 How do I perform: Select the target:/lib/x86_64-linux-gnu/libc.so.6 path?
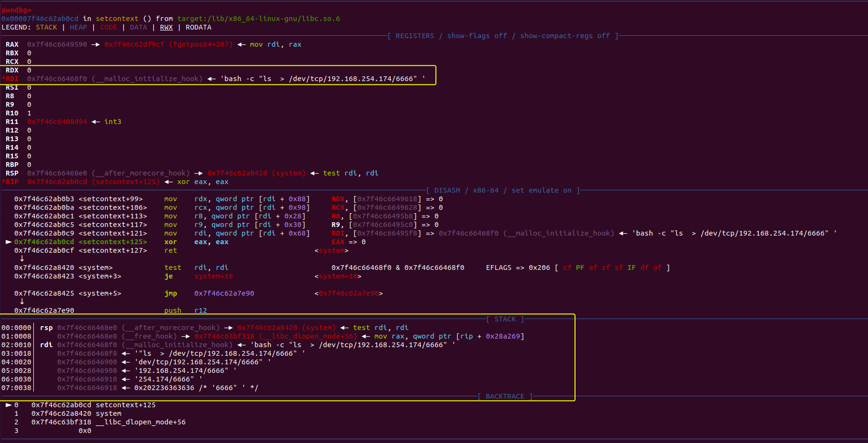coord(259,19)
